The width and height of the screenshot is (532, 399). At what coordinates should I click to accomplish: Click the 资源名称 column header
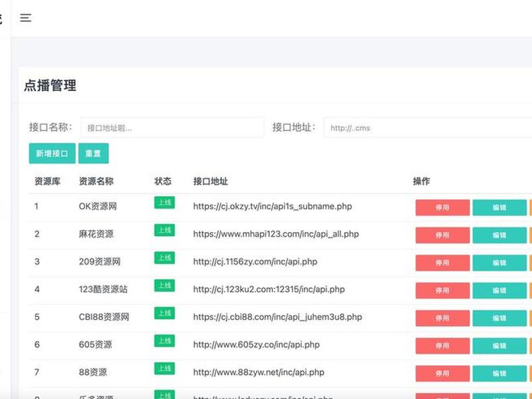96,182
